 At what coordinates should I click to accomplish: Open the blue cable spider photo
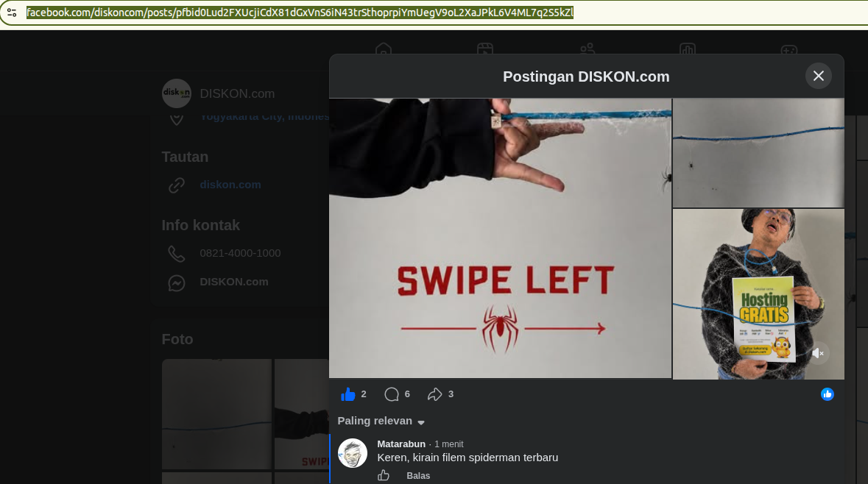point(758,153)
